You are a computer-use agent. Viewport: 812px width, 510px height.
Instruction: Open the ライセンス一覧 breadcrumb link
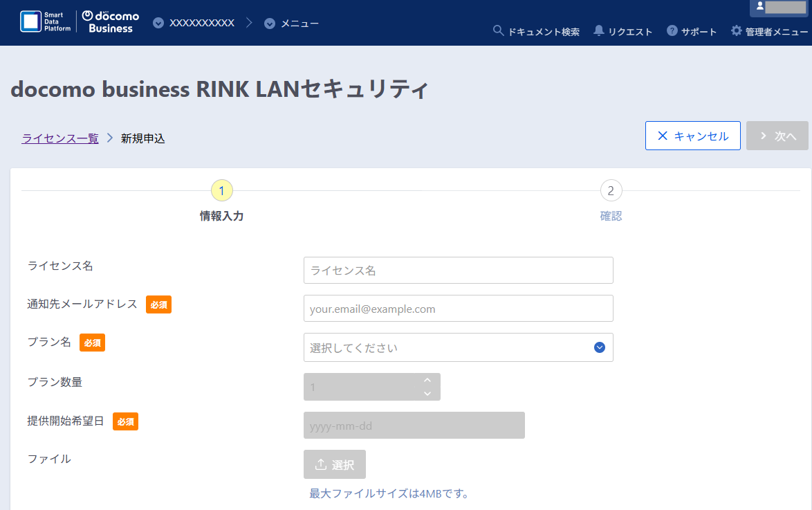point(60,138)
